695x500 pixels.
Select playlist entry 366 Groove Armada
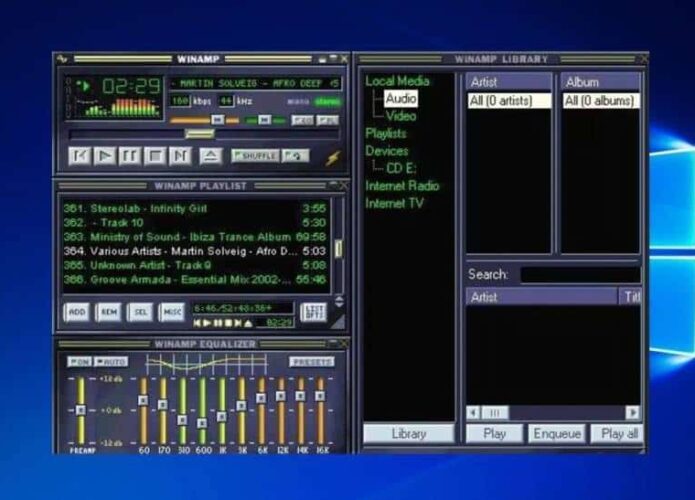tap(195, 280)
